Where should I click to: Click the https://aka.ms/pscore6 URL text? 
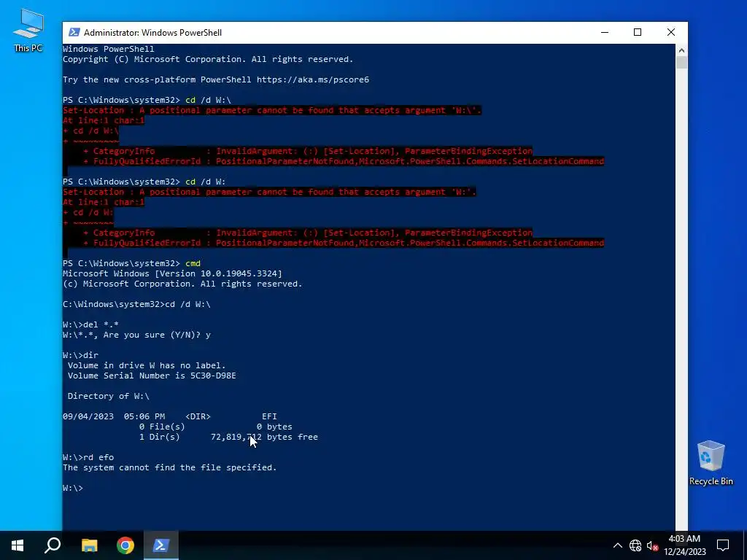point(312,79)
